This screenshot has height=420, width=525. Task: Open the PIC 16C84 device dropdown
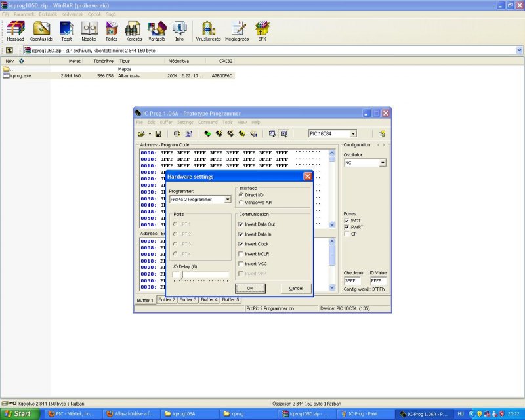tap(353, 134)
